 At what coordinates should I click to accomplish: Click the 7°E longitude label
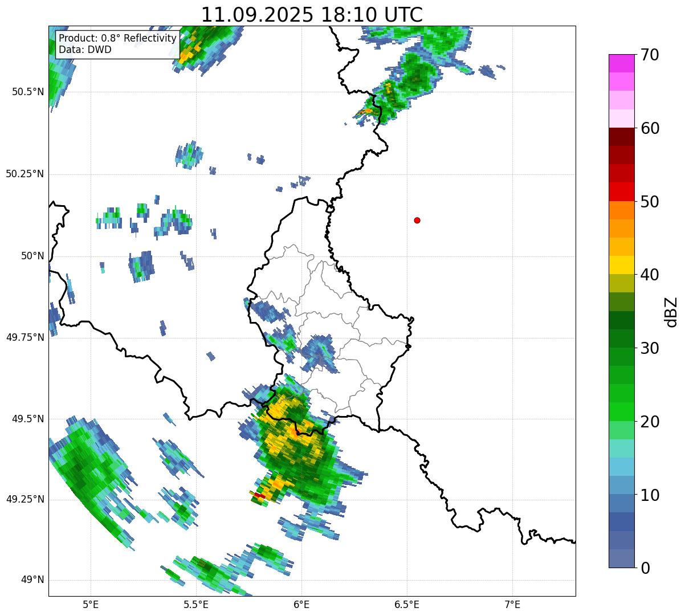512,604
